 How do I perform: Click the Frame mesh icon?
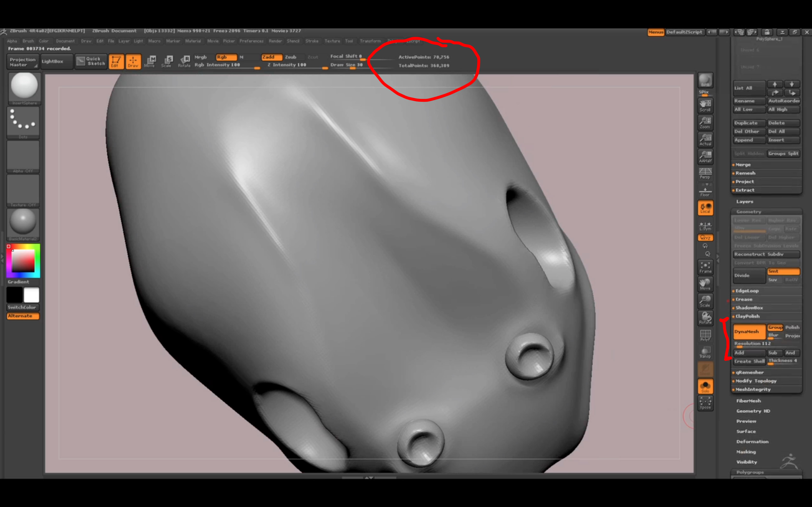pyautogui.click(x=705, y=267)
